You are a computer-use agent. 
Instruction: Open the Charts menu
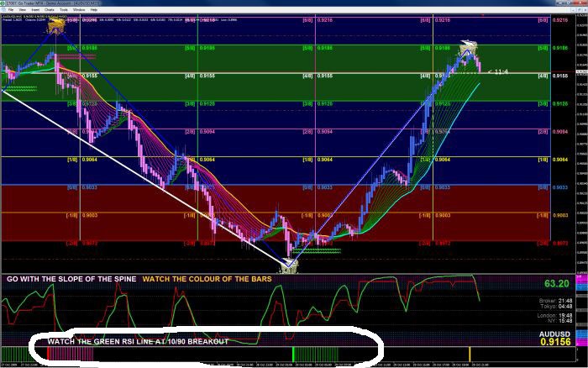[49, 10]
